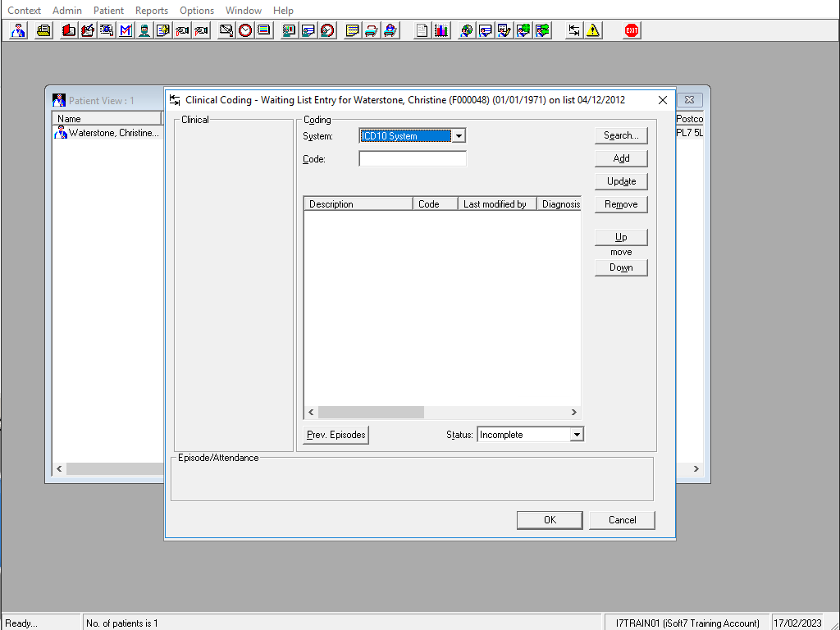Click the empty hospital bed icon

coord(372,30)
